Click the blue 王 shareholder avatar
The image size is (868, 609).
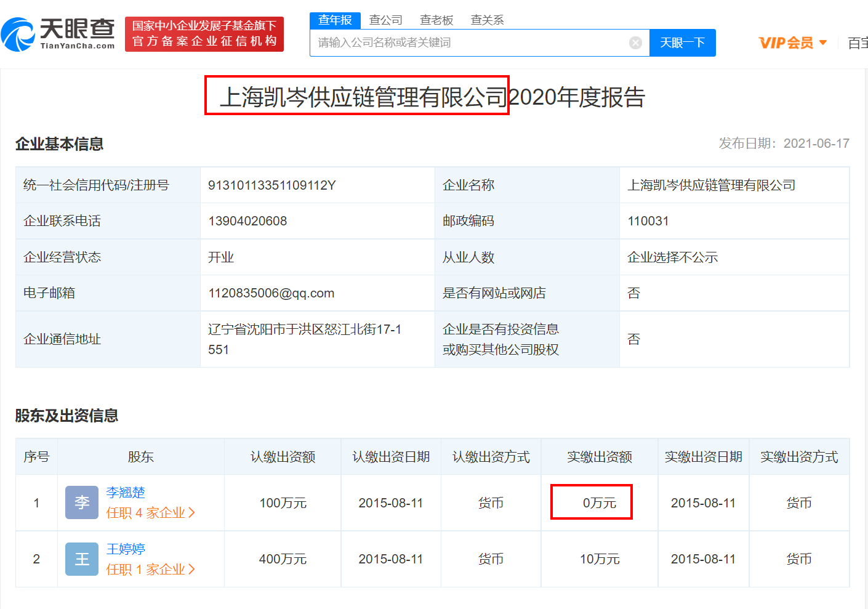[x=82, y=559]
